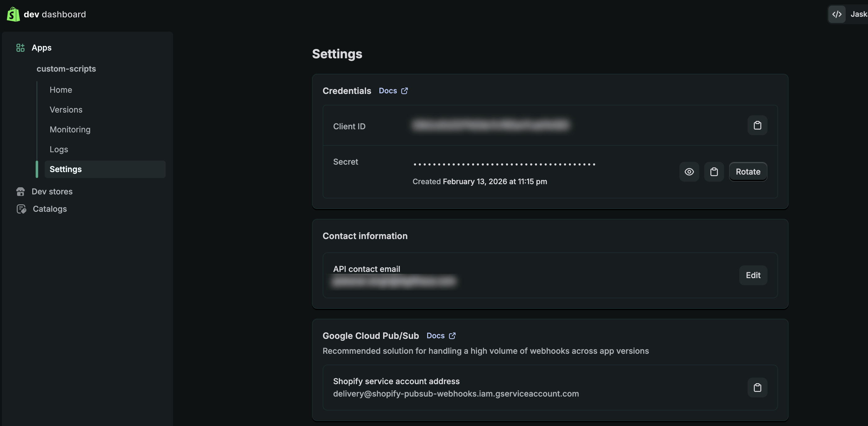Screen dimensions: 868x426
Task: Edit the API contact email
Action: [753, 275]
